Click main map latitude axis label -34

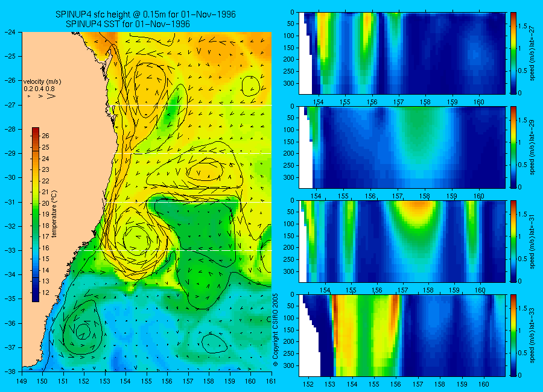[10, 274]
